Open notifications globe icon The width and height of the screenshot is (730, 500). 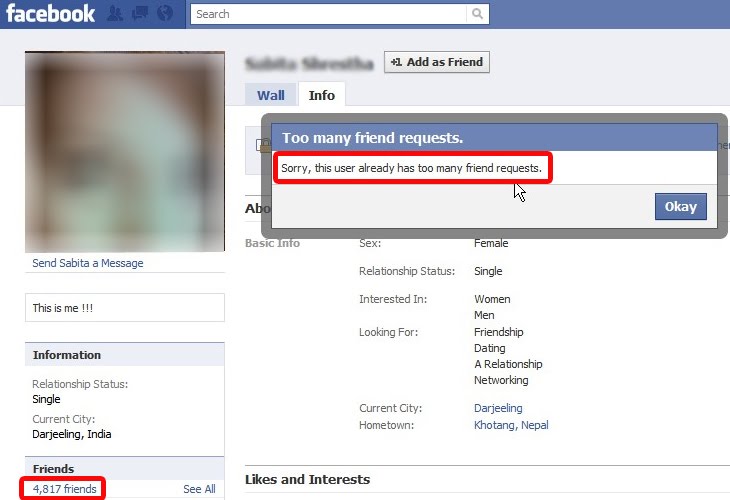pyautogui.click(x=165, y=14)
